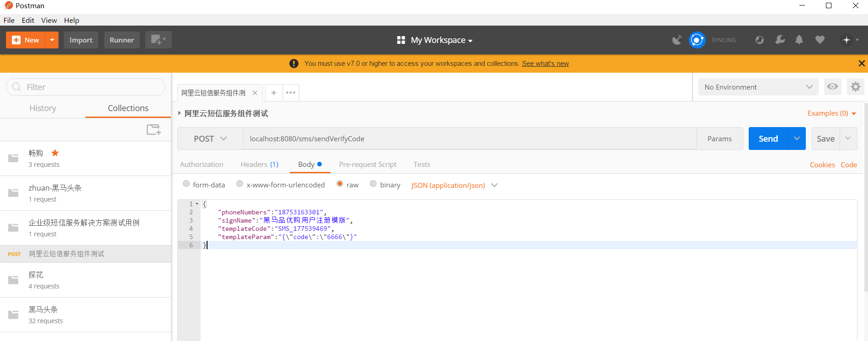Collapse the JSON fold arrow on line 1

click(x=197, y=204)
